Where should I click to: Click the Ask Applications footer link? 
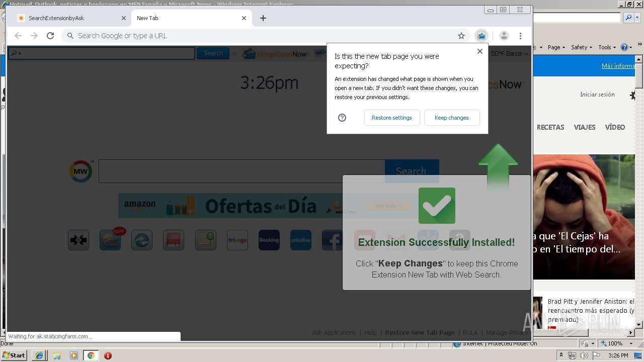coord(334,333)
